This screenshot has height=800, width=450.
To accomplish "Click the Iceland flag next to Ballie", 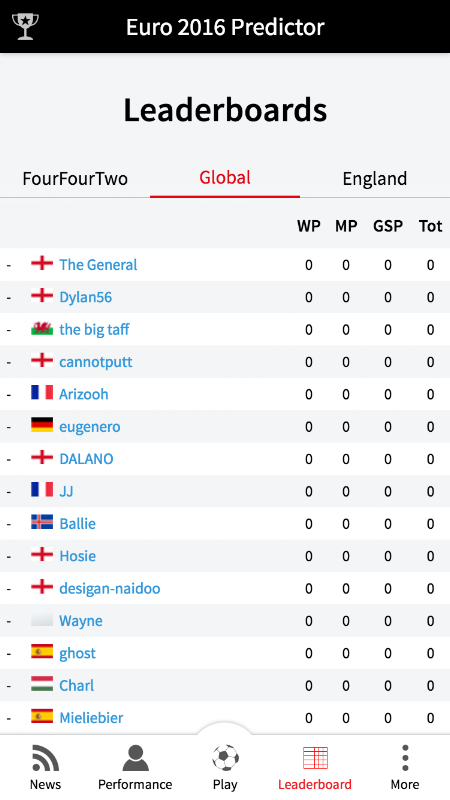I will tap(42, 522).
